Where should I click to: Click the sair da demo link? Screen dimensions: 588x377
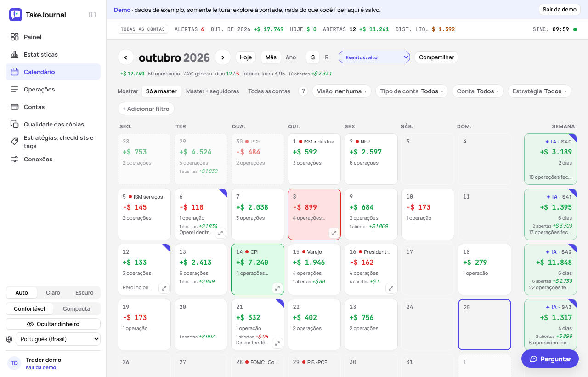41,367
